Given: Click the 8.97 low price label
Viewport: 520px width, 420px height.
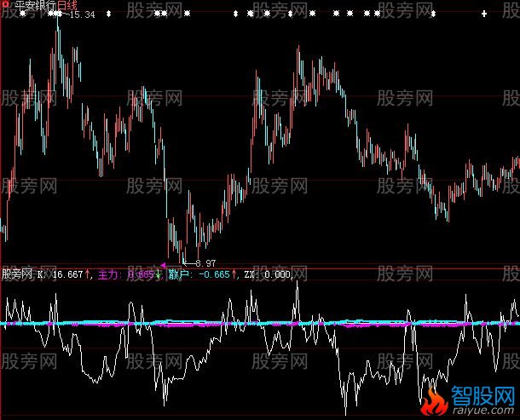Looking at the screenshot, I should 205,263.
